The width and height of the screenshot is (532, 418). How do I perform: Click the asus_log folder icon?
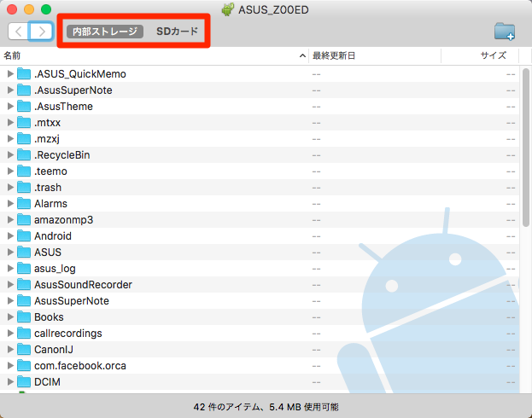(24, 268)
